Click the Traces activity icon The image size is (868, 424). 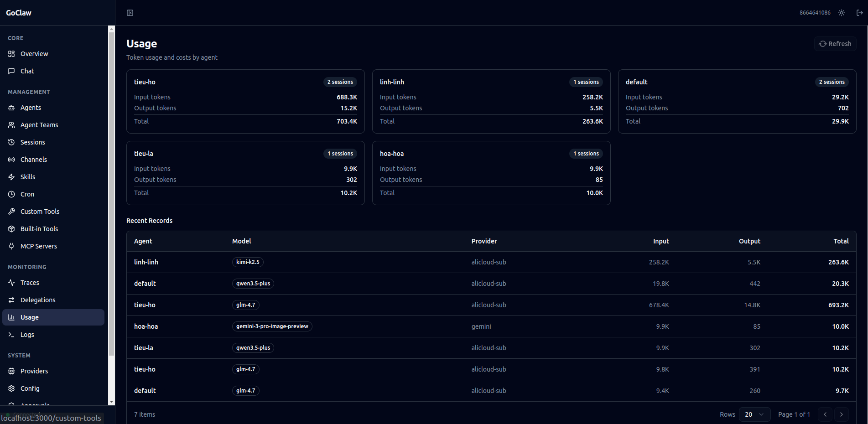pos(11,283)
